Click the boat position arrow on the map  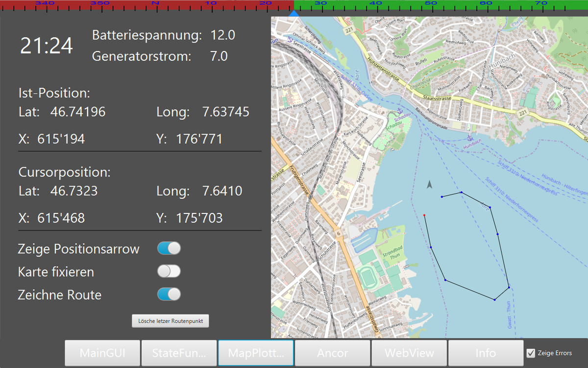[429, 184]
